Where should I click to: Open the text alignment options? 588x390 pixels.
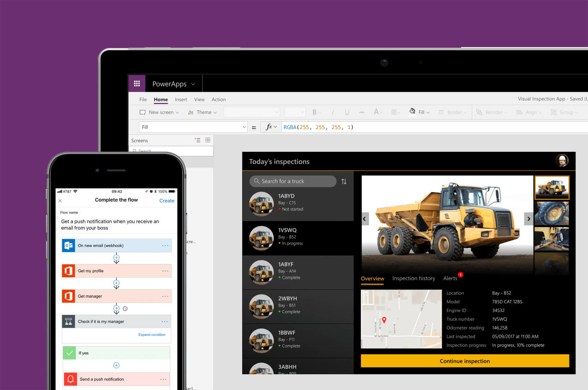[395, 112]
